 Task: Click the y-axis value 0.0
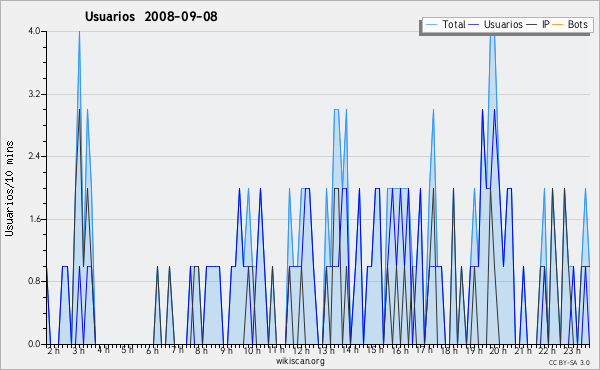pos(34,344)
